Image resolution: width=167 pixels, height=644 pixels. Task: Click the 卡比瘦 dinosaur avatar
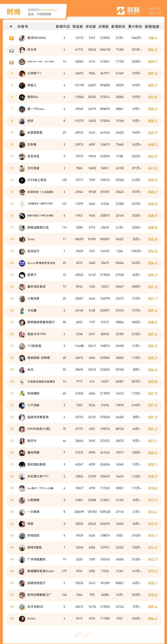(x=22, y=310)
